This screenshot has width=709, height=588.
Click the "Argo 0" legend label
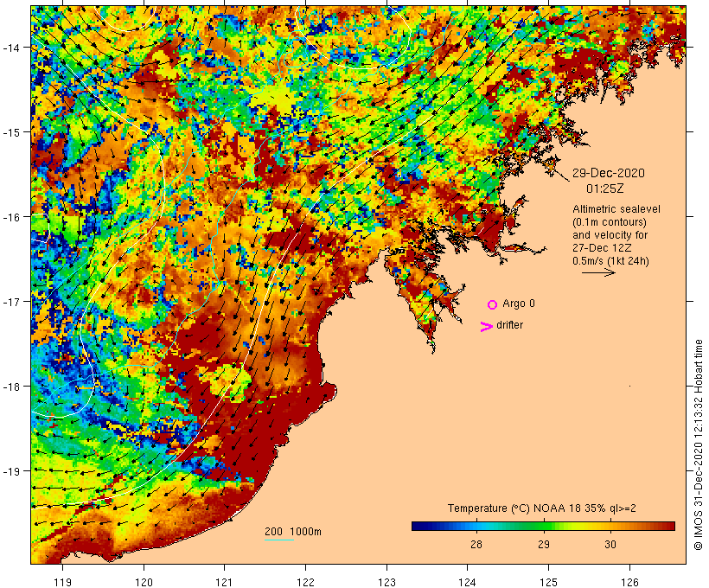pyautogui.click(x=519, y=304)
